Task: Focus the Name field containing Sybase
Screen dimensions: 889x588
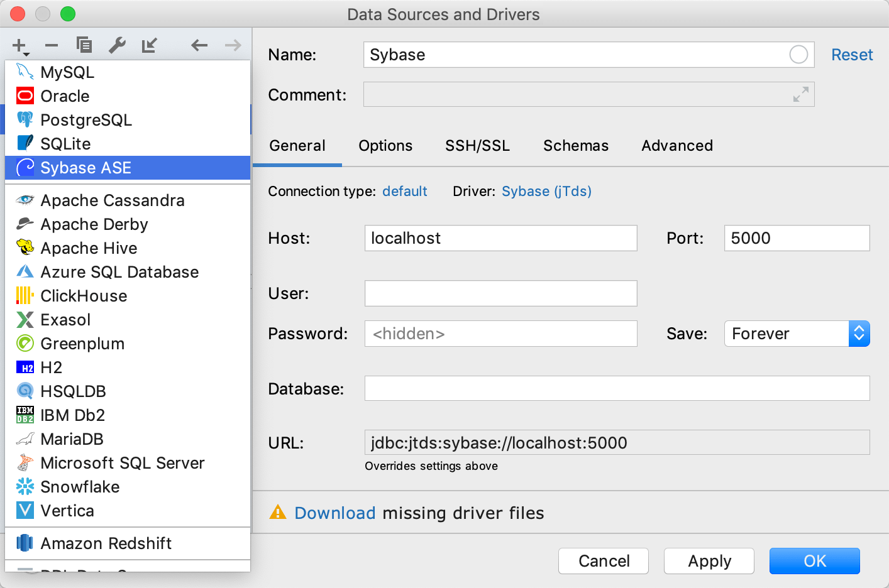Action: coord(588,55)
